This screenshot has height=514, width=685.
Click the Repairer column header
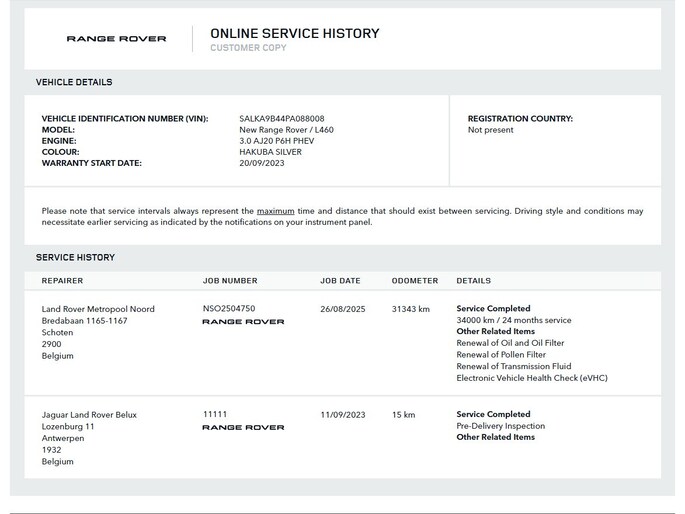point(62,281)
